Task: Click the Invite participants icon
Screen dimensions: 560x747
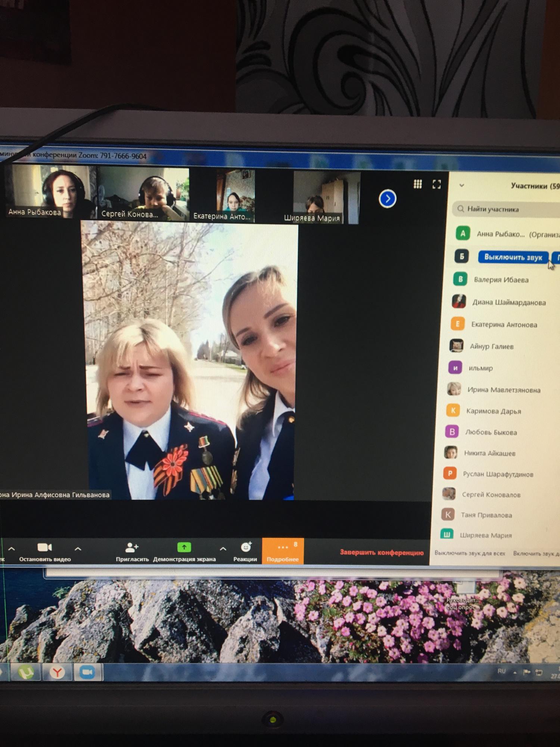Action: coord(132,548)
